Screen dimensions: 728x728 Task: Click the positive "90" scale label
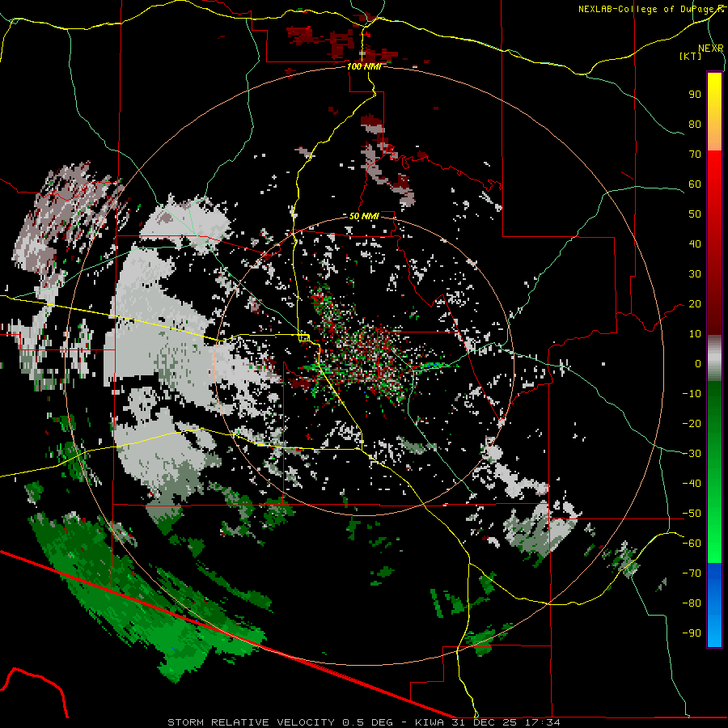coord(695,95)
